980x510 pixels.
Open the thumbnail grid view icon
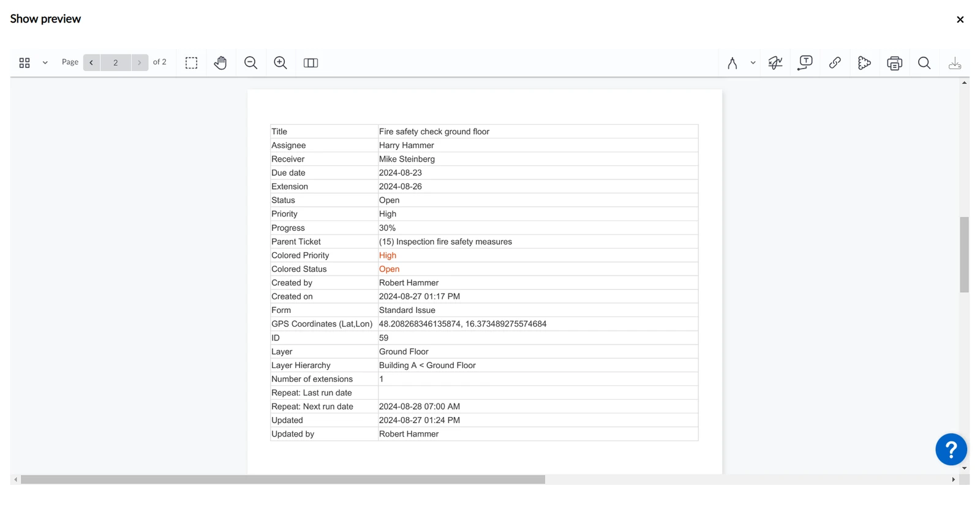(24, 62)
